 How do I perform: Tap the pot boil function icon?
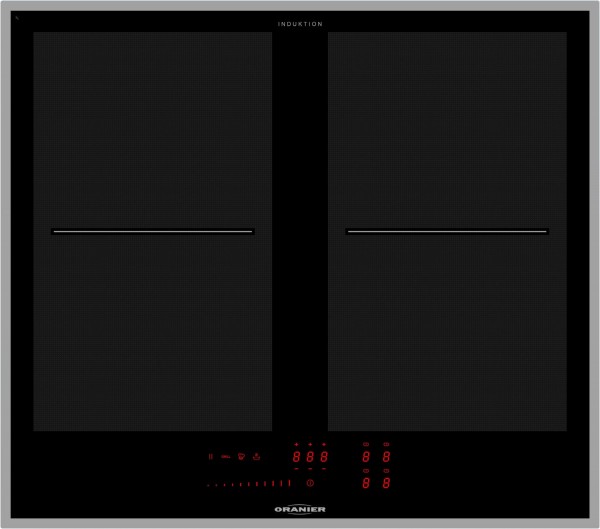(256, 456)
